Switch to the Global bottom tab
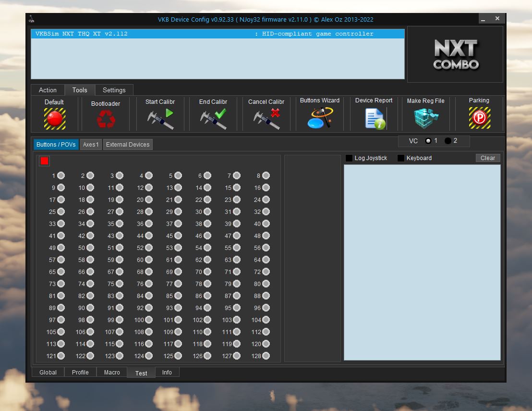The image size is (532, 411). tap(48, 372)
